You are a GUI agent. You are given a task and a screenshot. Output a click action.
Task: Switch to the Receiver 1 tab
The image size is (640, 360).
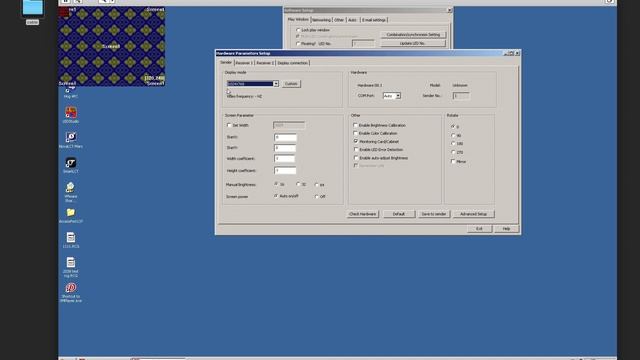[244, 63]
